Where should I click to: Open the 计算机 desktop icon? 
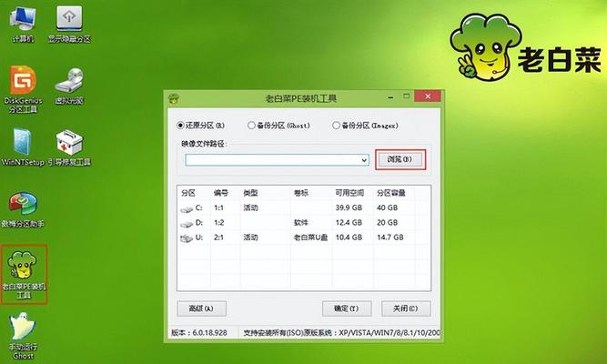(23, 24)
